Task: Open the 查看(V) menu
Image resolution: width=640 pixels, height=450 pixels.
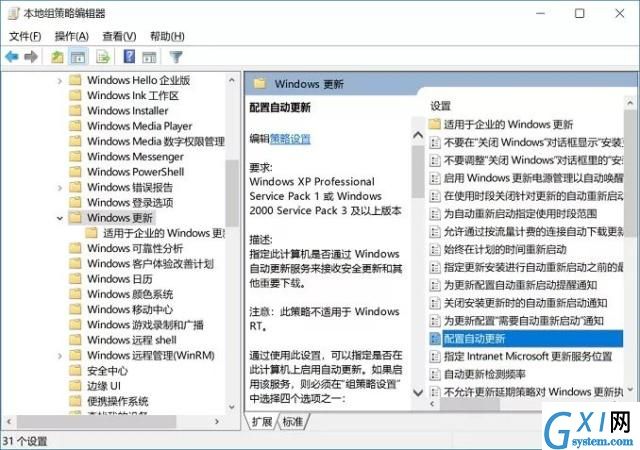Action: point(119,36)
